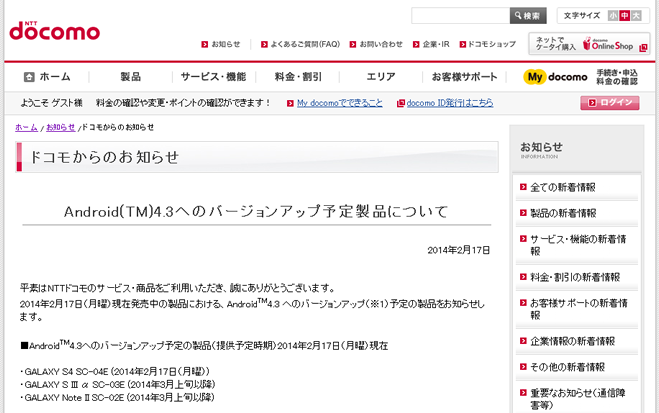
Task: Open the お知らせ link in top bar
Action: pos(226,44)
